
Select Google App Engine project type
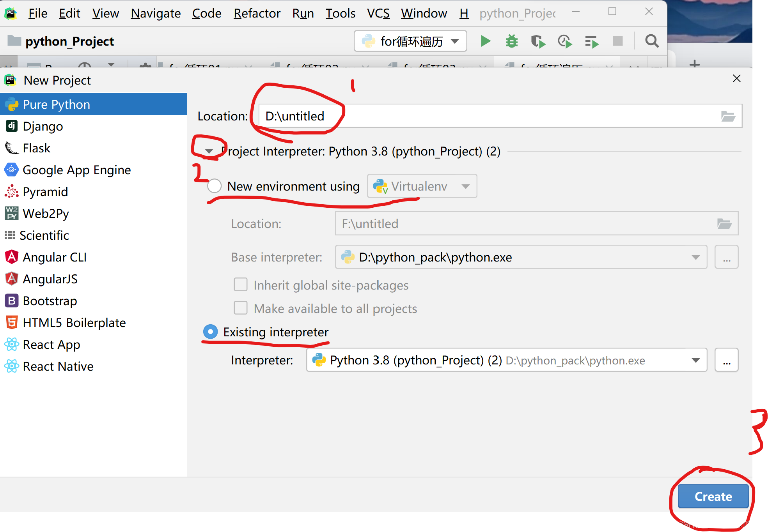(x=94, y=170)
